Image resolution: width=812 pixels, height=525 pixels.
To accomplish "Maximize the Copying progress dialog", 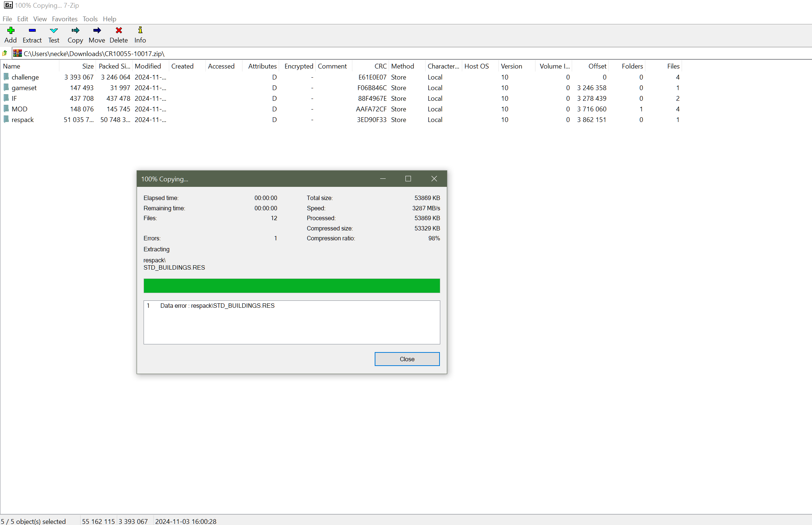I will pyautogui.click(x=408, y=179).
